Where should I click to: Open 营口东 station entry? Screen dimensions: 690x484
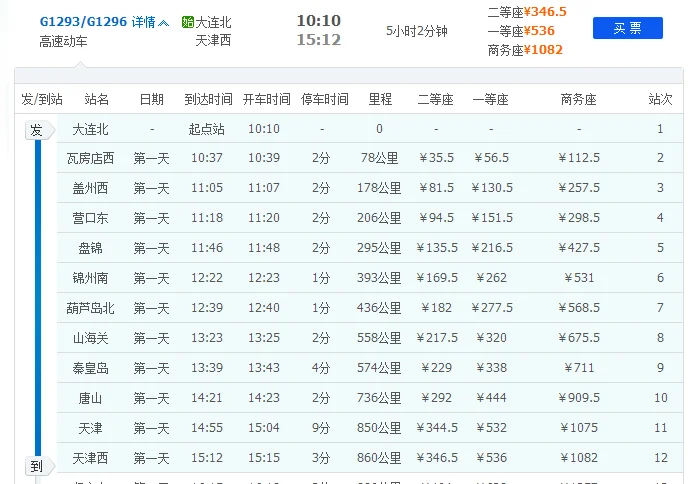click(91, 218)
